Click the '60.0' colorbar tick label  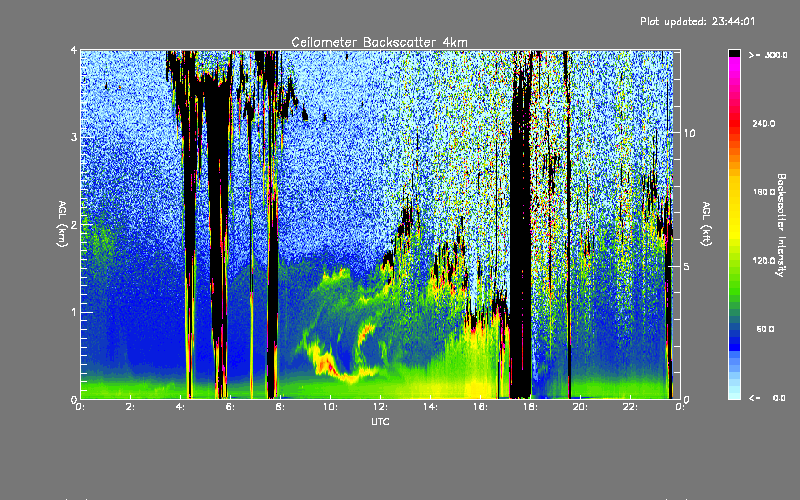click(x=765, y=329)
